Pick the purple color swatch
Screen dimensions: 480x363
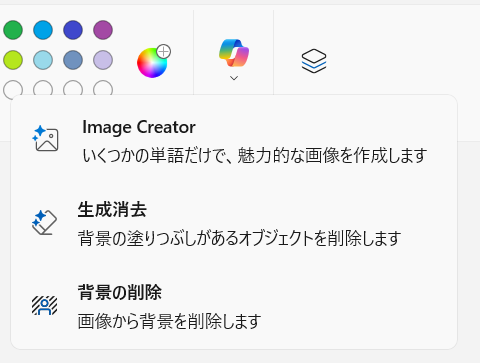pos(103,30)
